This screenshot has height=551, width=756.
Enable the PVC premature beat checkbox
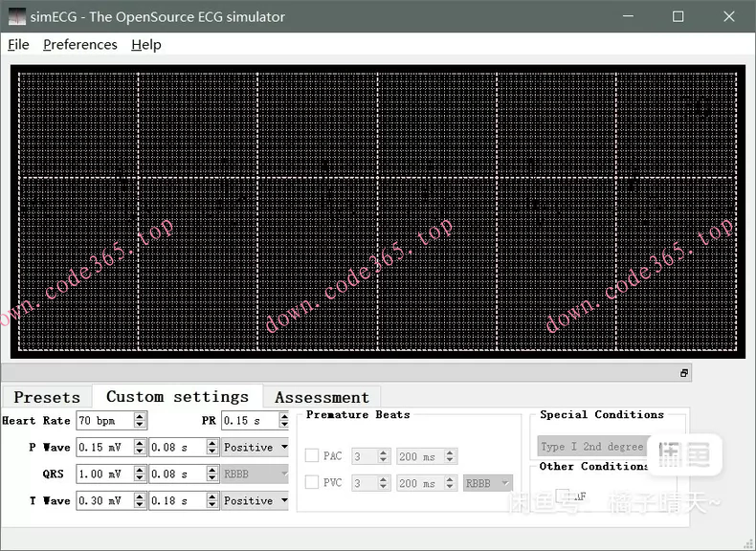click(x=312, y=483)
